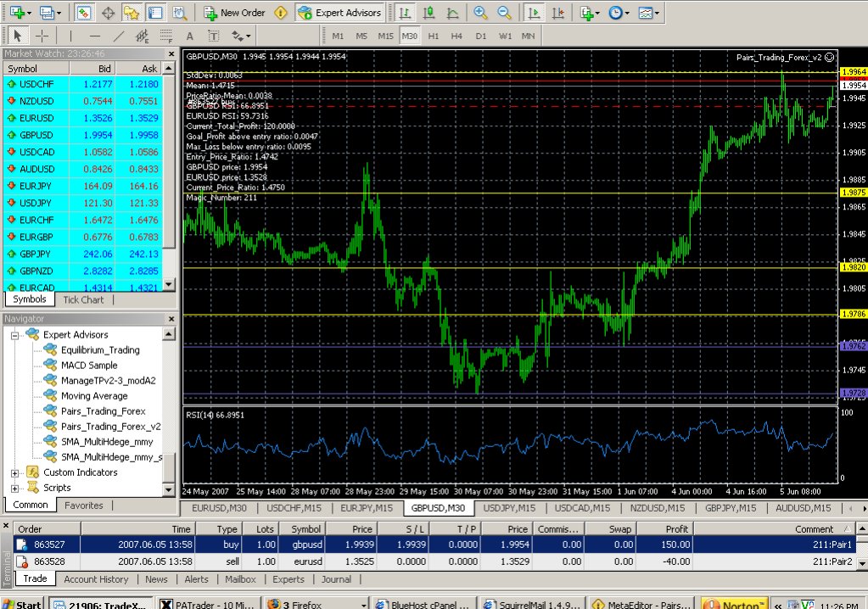Screen dimensions: 868x609
Task: Select the text A tool
Action: [190, 36]
